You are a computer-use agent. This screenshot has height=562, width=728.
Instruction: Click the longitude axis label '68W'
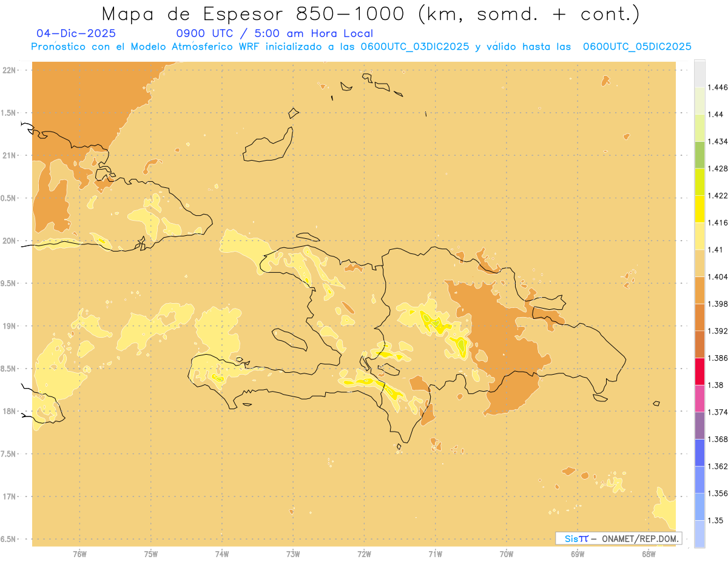(649, 554)
